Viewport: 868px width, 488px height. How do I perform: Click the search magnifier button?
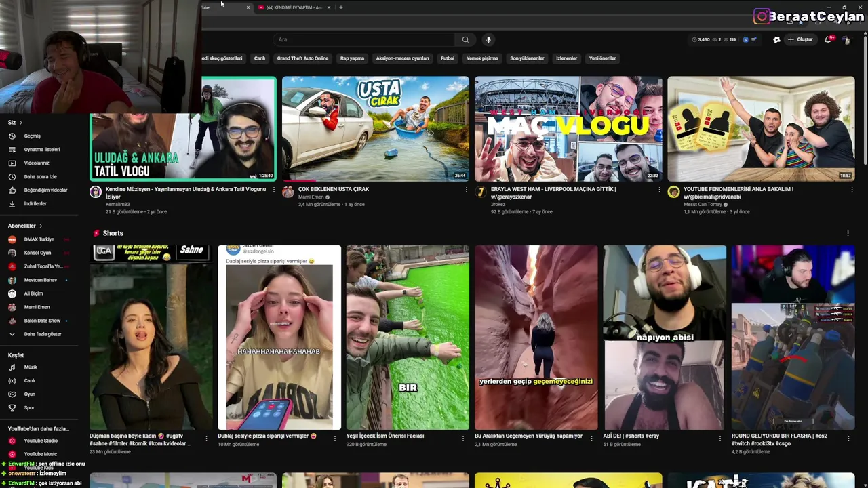tap(465, 39)
